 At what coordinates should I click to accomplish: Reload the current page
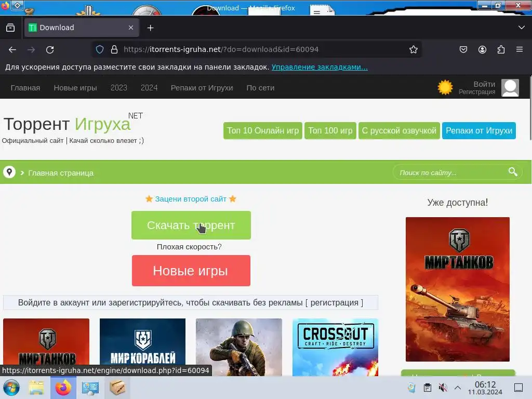(x=50, y=49)
